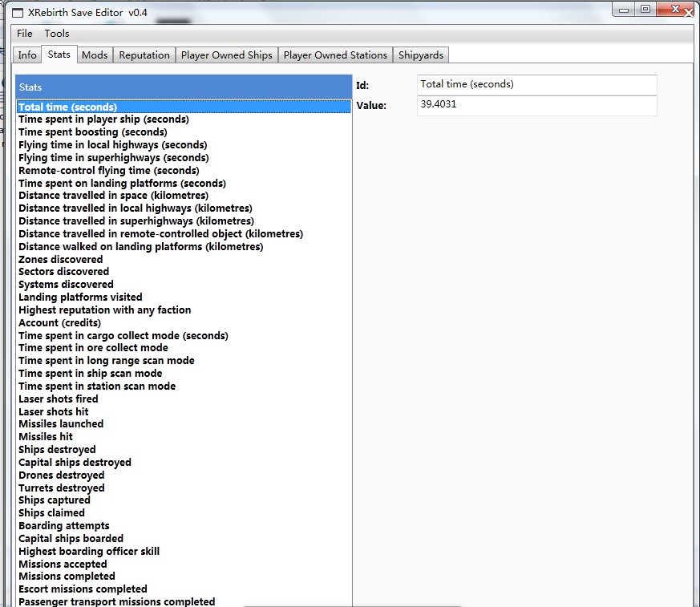Select 'Distance travelled in remote-controlled object (kilometres)'
This screenshot has width=700, height=607.
click(184, 234)
